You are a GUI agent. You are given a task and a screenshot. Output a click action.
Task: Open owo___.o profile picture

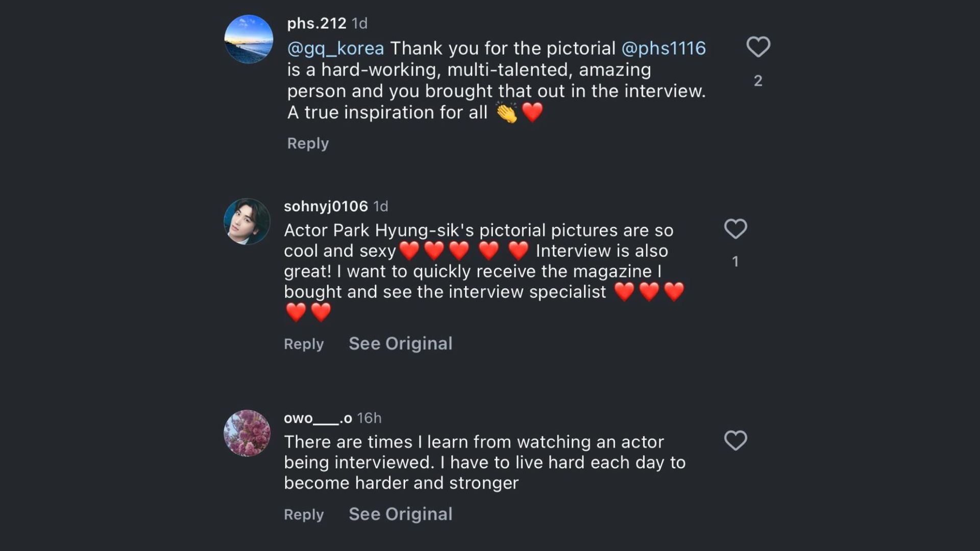click(247, 433)
